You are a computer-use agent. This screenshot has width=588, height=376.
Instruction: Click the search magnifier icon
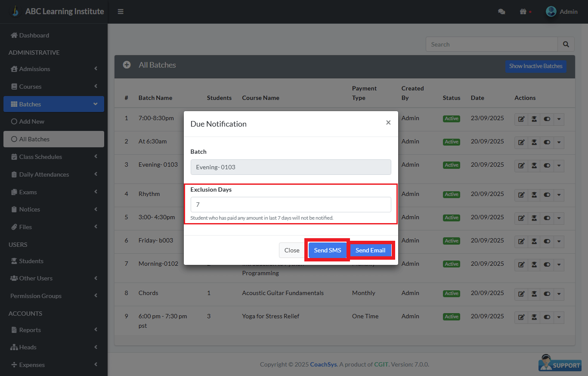point(566,44)
